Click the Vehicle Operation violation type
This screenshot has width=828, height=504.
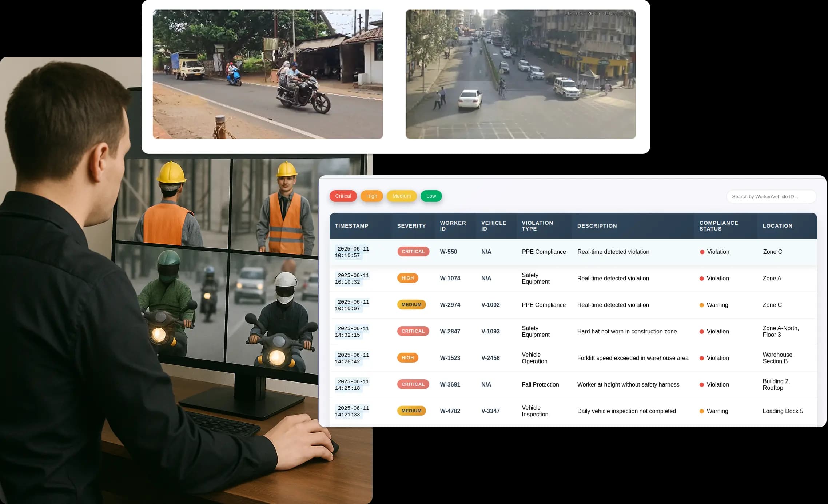(x=534, y=358)
